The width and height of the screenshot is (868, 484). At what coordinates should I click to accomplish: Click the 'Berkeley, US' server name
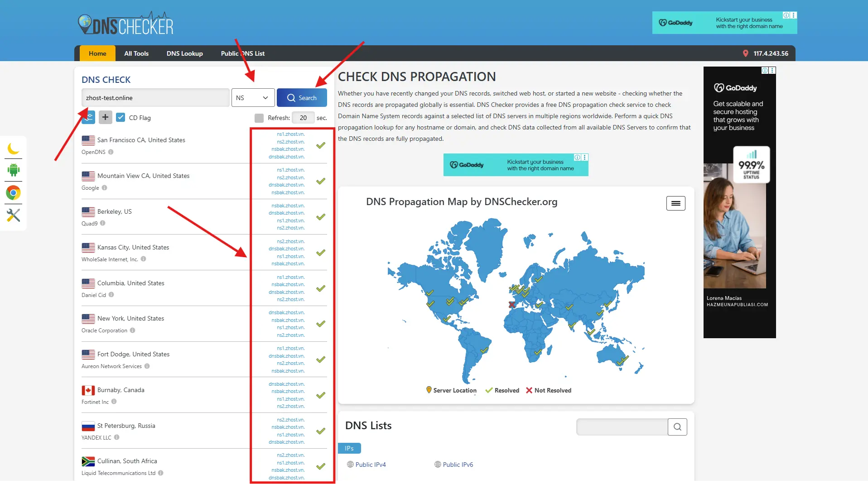(x=115, y=211)
